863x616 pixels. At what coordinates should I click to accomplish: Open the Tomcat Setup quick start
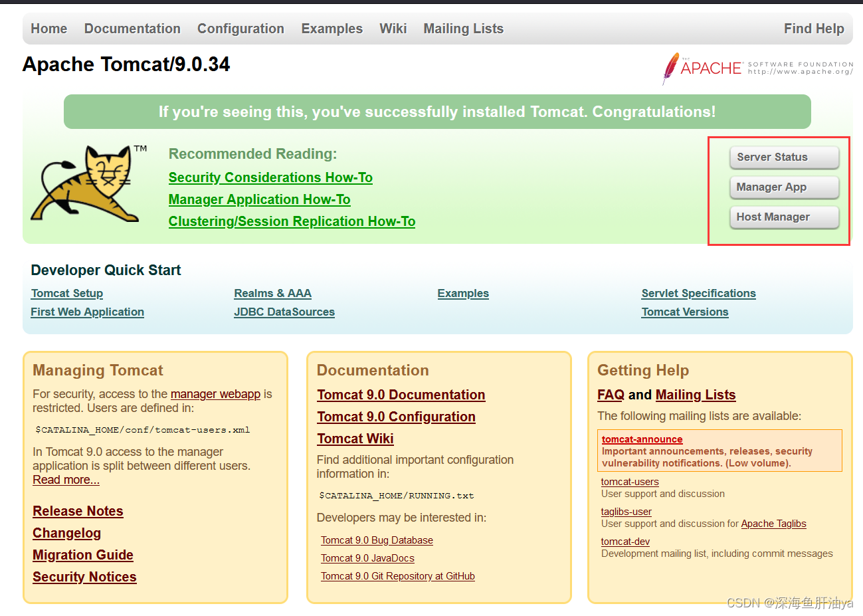[x=66, y=293]
